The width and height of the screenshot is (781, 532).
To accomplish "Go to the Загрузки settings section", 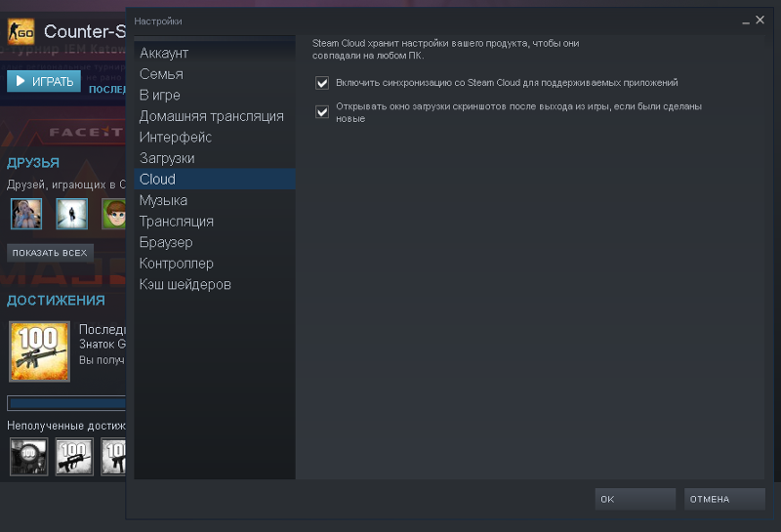I will click(167, 158).
